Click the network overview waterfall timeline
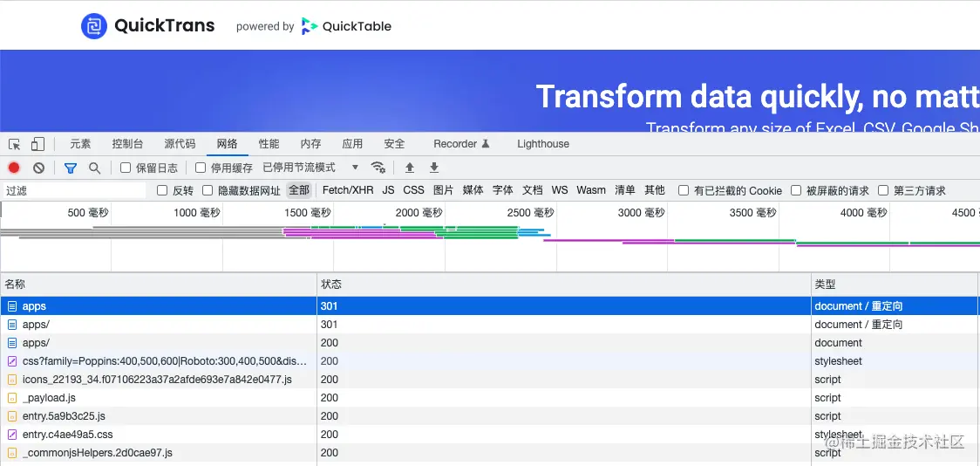Image resolution: width=980 pixels, height=466 pixels. 490,236
